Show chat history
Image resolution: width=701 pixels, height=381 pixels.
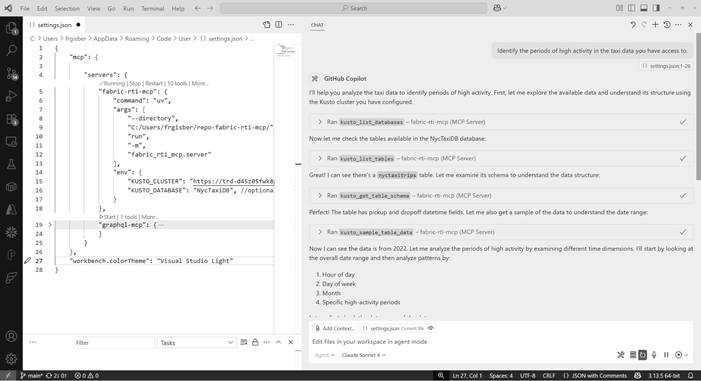point(667,25)
